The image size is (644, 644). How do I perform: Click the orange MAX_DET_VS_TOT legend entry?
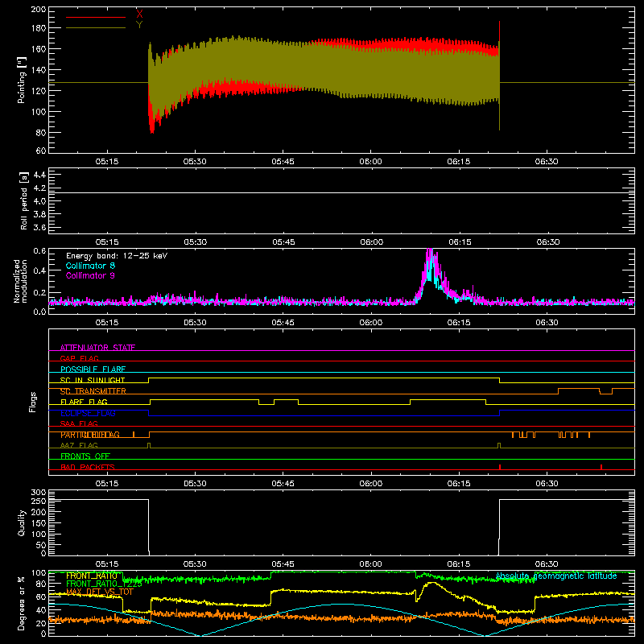(100, 592)
